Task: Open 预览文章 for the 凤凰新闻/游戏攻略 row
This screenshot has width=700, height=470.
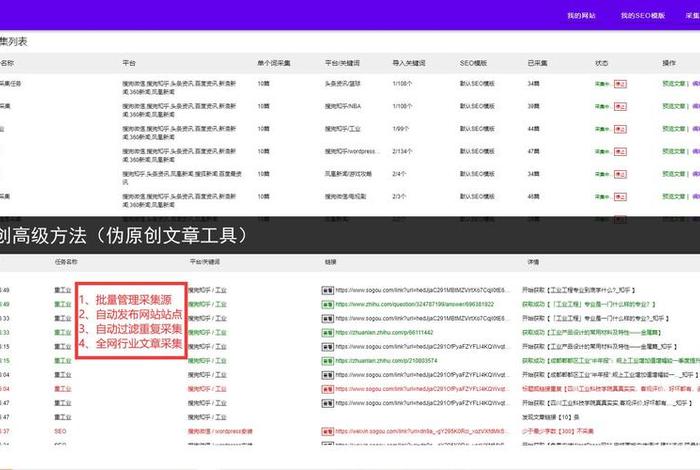Action: coord(674,174)
